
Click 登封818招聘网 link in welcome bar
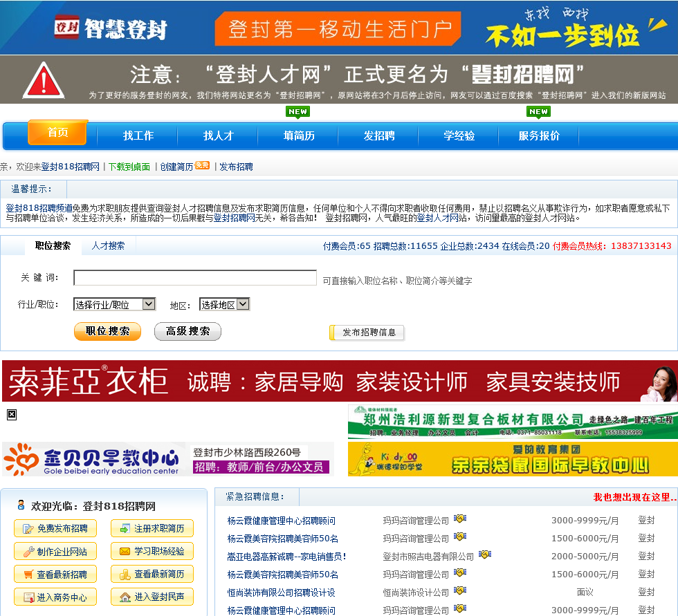point(71,167)
